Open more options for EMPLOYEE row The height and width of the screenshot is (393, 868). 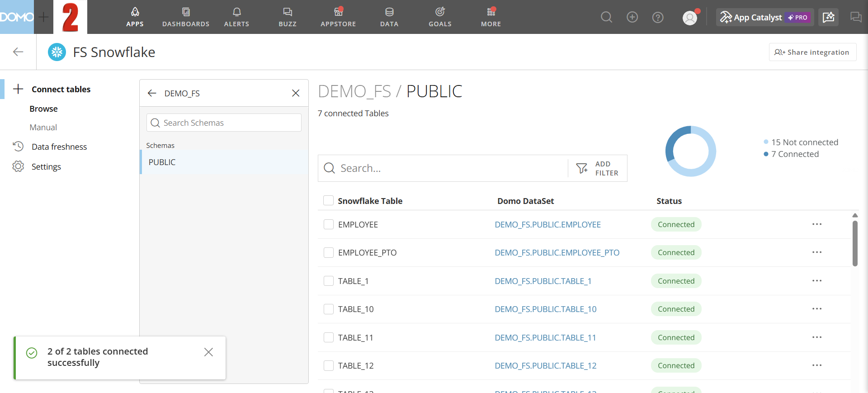coord(816,224)
